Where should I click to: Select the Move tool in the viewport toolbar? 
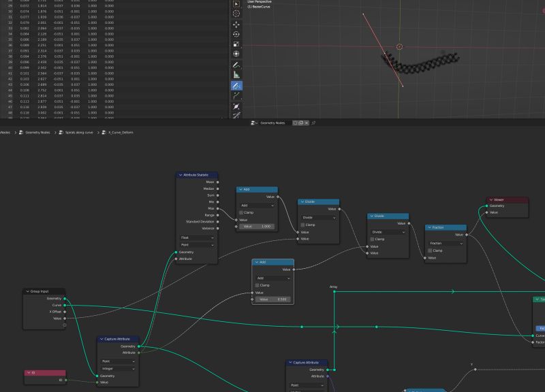coord(236,25)
